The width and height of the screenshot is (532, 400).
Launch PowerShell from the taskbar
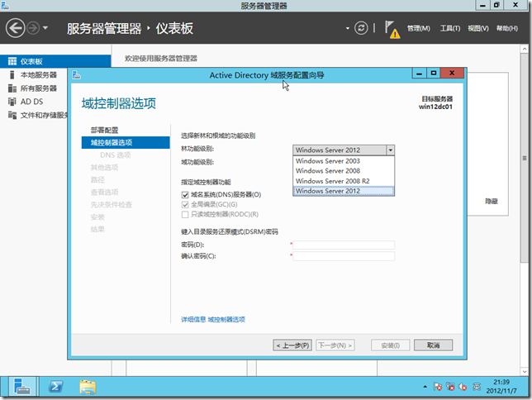[x=55, y=387]
